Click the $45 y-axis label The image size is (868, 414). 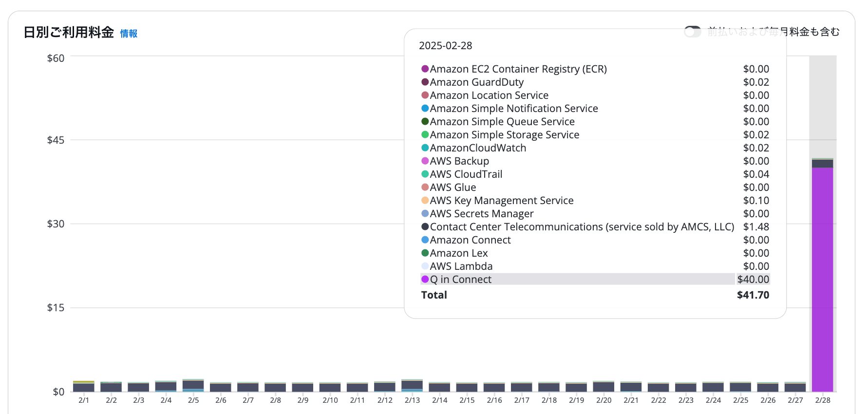point(56,140)
